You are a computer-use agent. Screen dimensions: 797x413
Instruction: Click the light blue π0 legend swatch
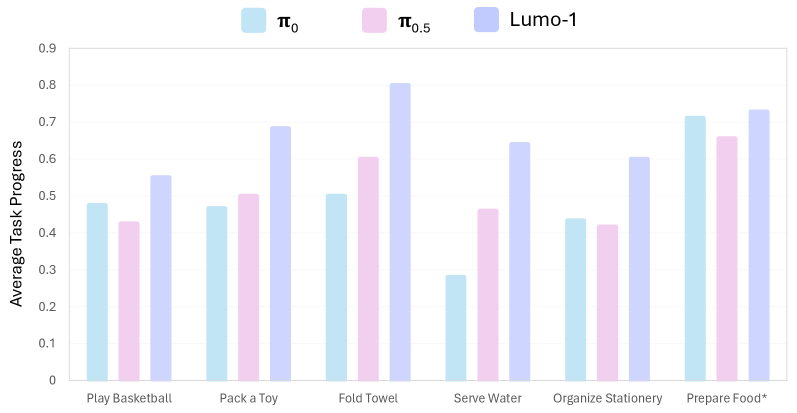[253, 20]
